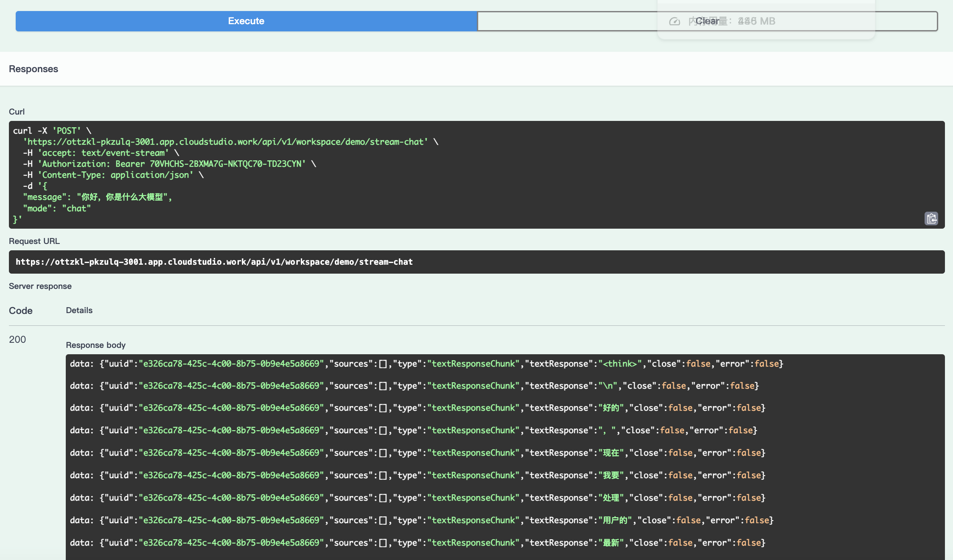
Task: Click the "现在" textResponse data line
Action: click(x=418, y=453)
